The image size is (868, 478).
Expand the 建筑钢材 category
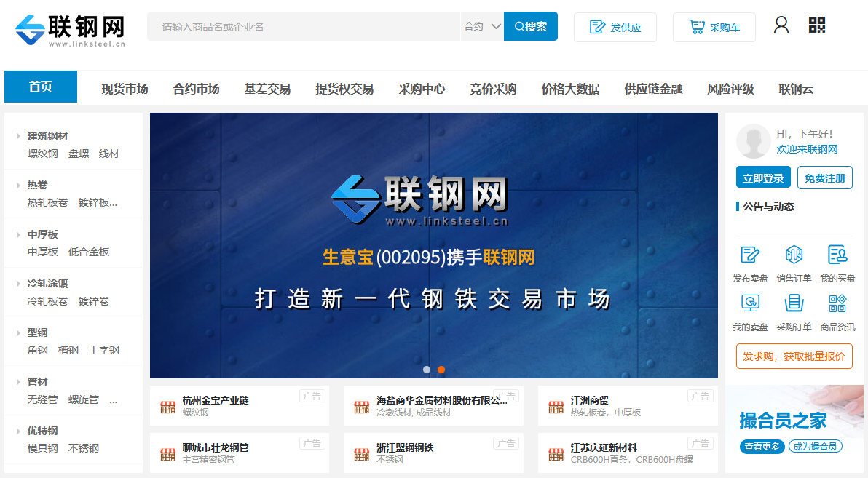[18, 136]
